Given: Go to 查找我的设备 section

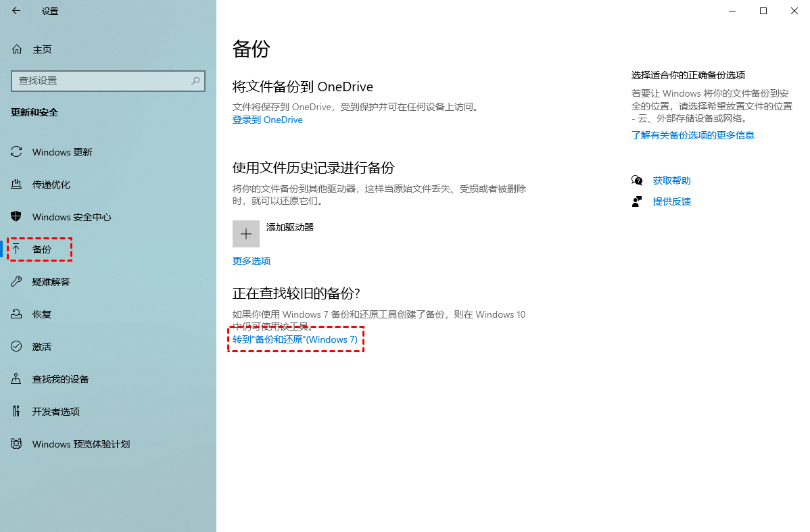Looking at the screenshot, I should (61, 379).
